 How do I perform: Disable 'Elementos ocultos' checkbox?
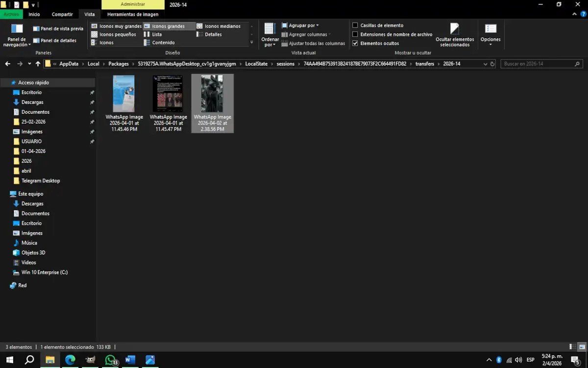pos(355,43)
